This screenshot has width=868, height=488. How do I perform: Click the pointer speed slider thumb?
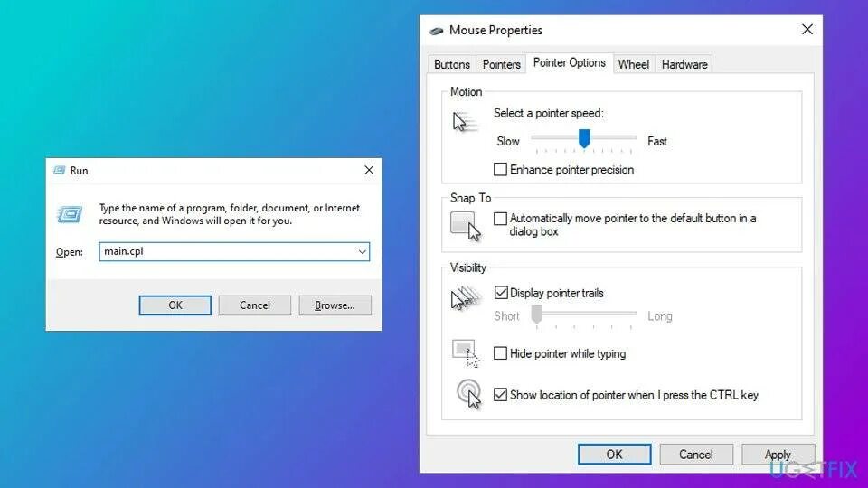click(x=584, y=138)
